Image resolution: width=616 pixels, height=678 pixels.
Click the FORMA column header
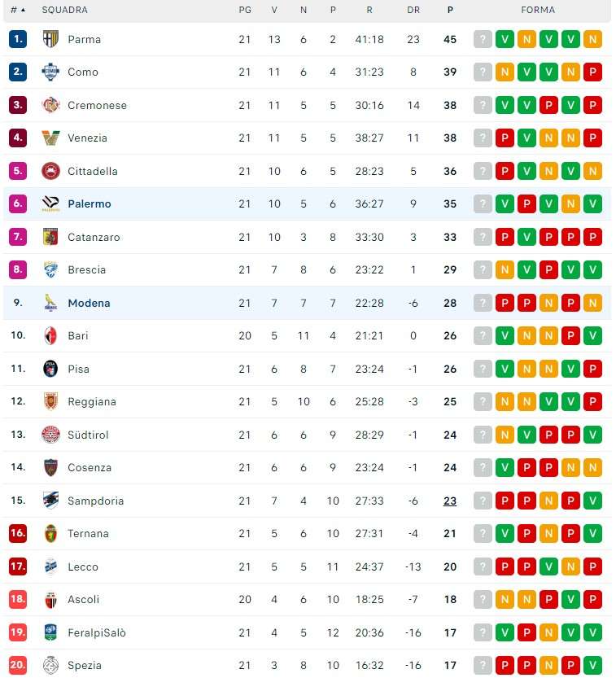[x=538, y=10]
